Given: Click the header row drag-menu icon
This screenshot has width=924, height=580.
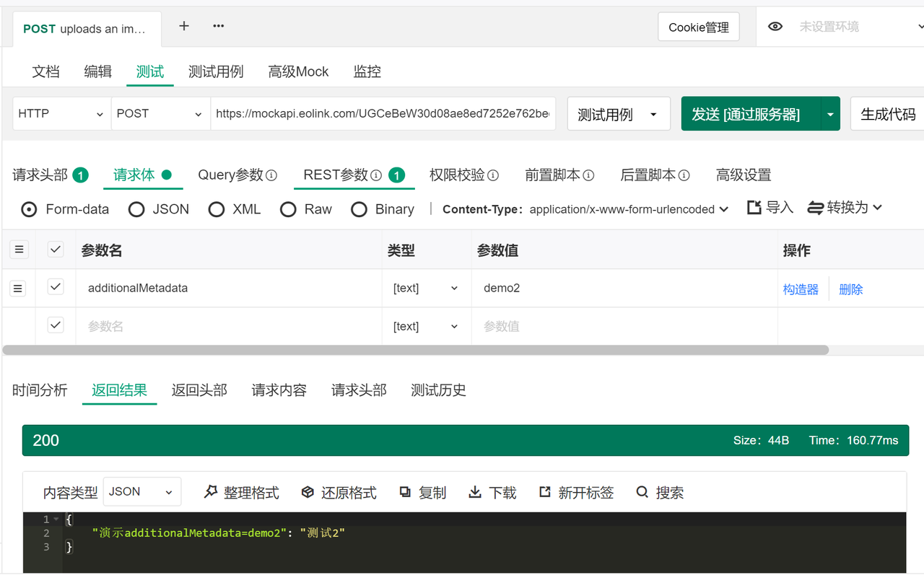Looking at the screenshot, I should click(x=19, y=250).
